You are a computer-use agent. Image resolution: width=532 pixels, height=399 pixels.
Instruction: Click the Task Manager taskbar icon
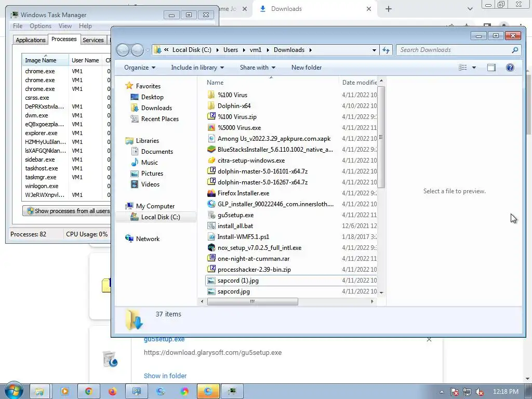point(232,392)
